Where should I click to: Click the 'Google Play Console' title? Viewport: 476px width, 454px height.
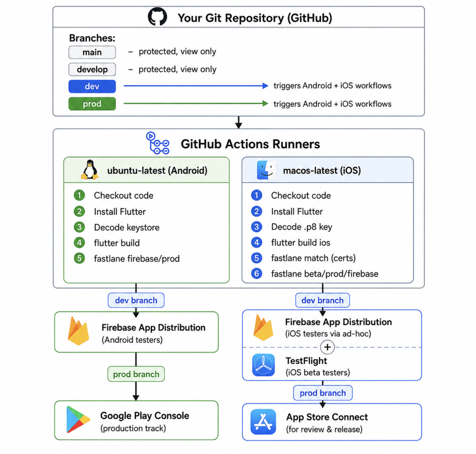[144, 416]
